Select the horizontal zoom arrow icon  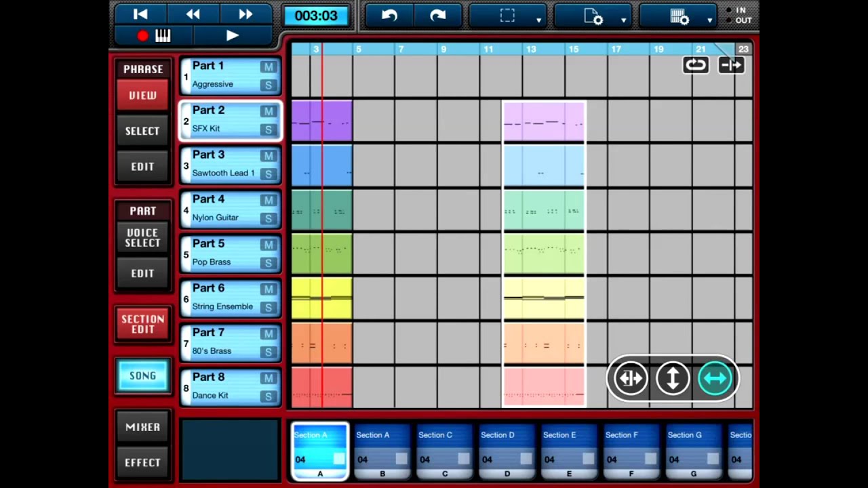click(x=715, y=378)
